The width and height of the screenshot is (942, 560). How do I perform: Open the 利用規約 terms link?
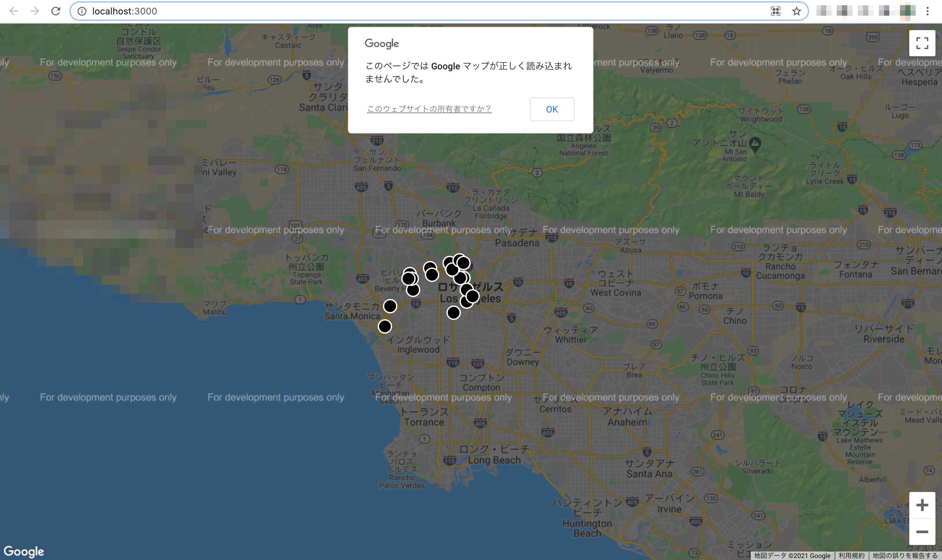pyautogui.click(x=851, y=555)
